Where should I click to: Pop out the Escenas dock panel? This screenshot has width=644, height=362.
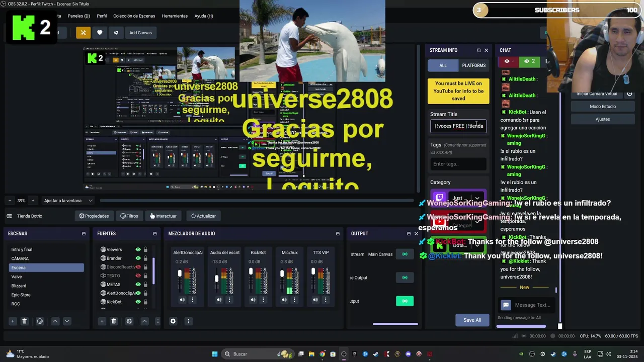point(84,234)
